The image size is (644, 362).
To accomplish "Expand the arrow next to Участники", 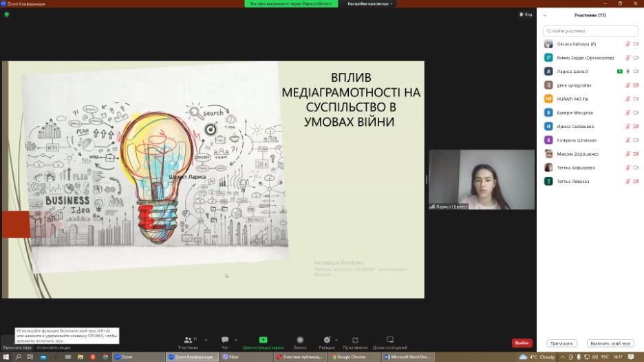I will (x=206, y=340).
